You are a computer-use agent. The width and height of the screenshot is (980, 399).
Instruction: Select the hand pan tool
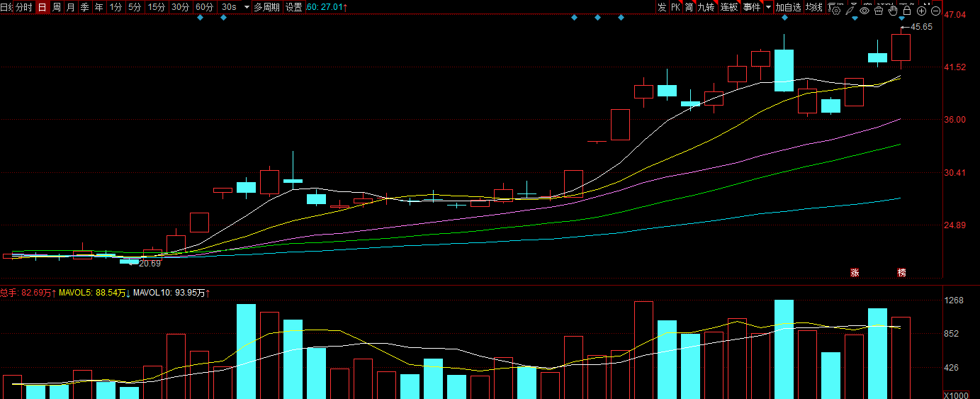[x=893, y=11]
